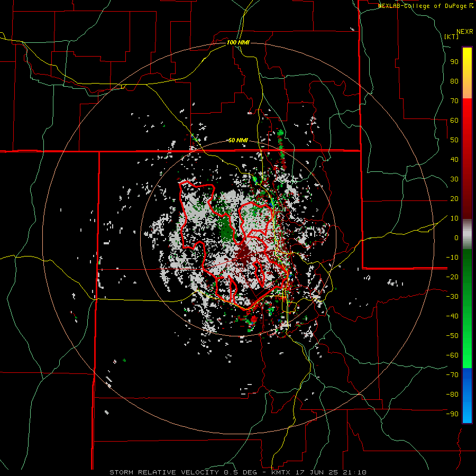
Task: Click the 50 NMI range ring label
Action: click(238, 140)
